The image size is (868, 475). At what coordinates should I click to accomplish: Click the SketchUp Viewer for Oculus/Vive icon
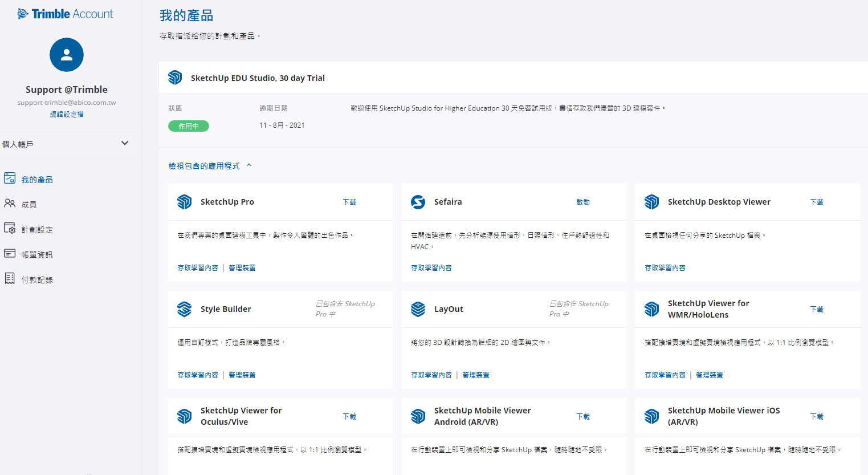point(185,416)
